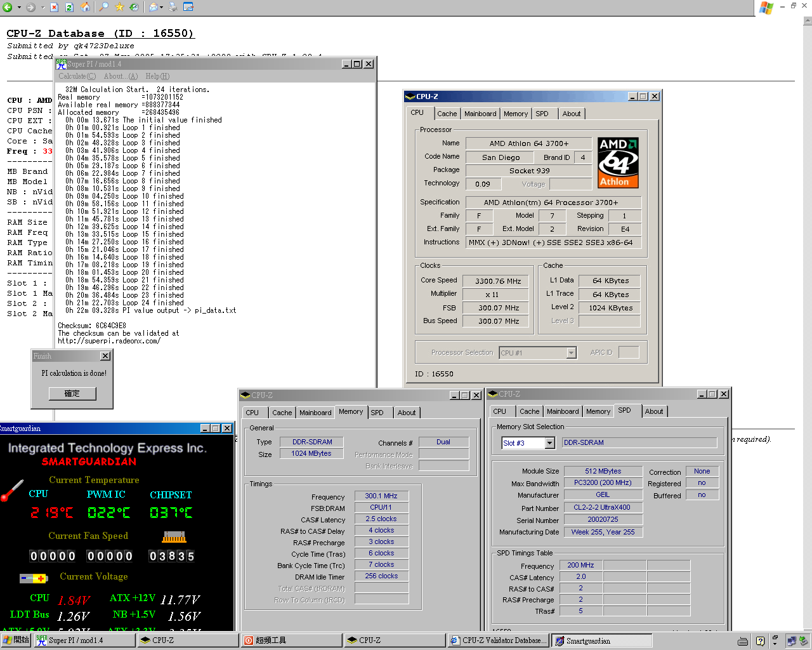Screen dimensions: 812x650
Task: Click the Manufacturer value GEIL
Action: click(603, 495)
